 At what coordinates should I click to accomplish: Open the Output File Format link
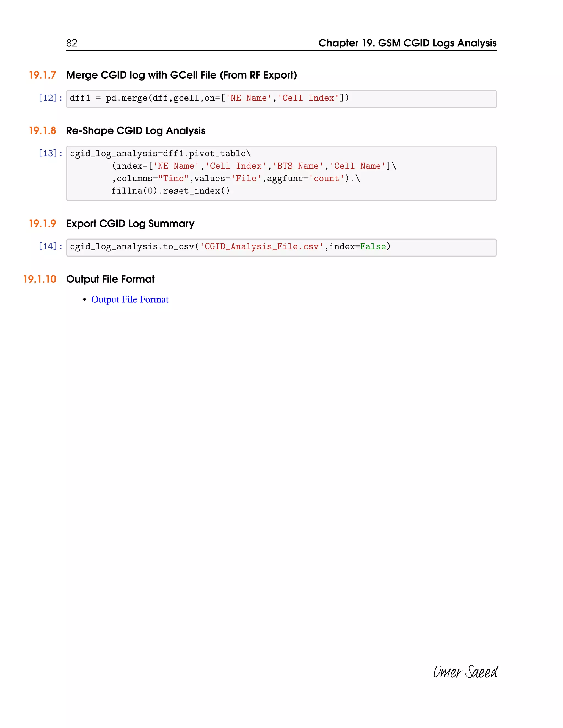click(130, 299)
